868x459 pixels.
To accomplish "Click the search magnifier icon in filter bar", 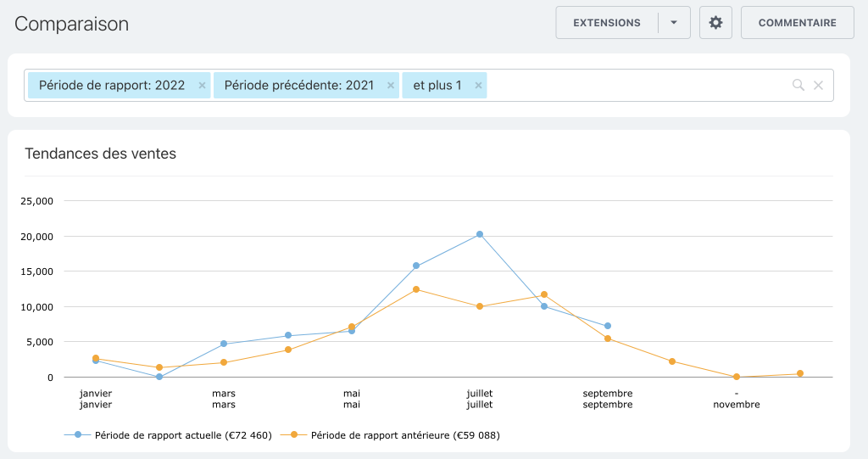I will point(798,85).
